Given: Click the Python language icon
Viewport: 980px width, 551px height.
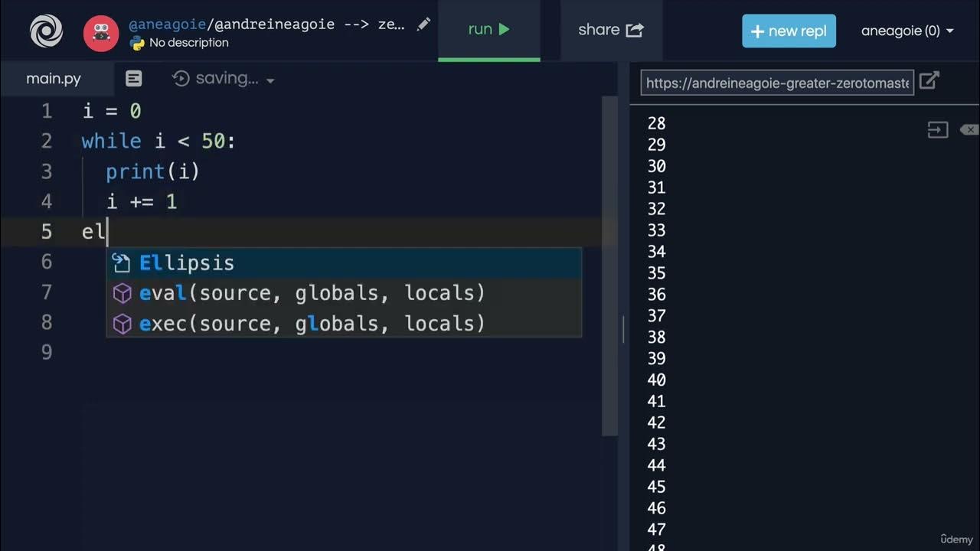Looking at the screenshot, I should pos(138,44).
